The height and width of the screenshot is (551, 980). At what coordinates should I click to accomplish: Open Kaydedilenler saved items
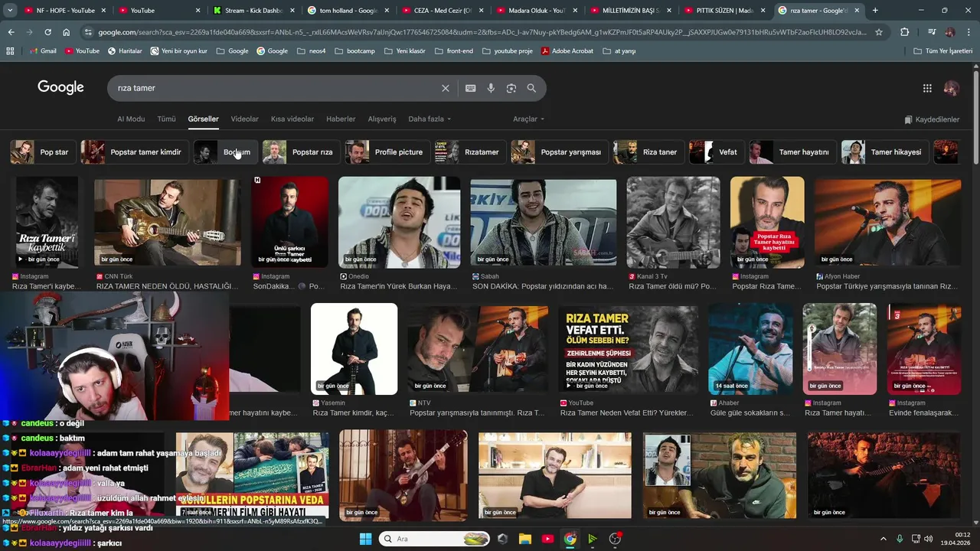coord(932,119)
